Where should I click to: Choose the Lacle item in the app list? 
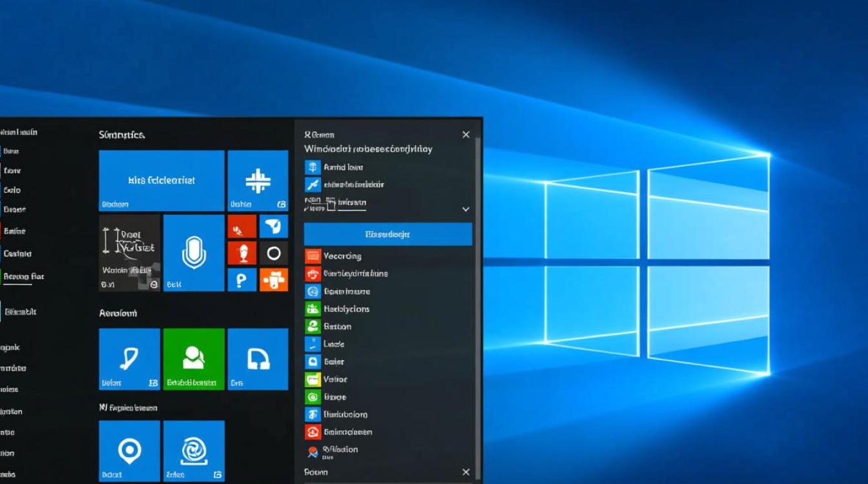(x=334, y=344)
